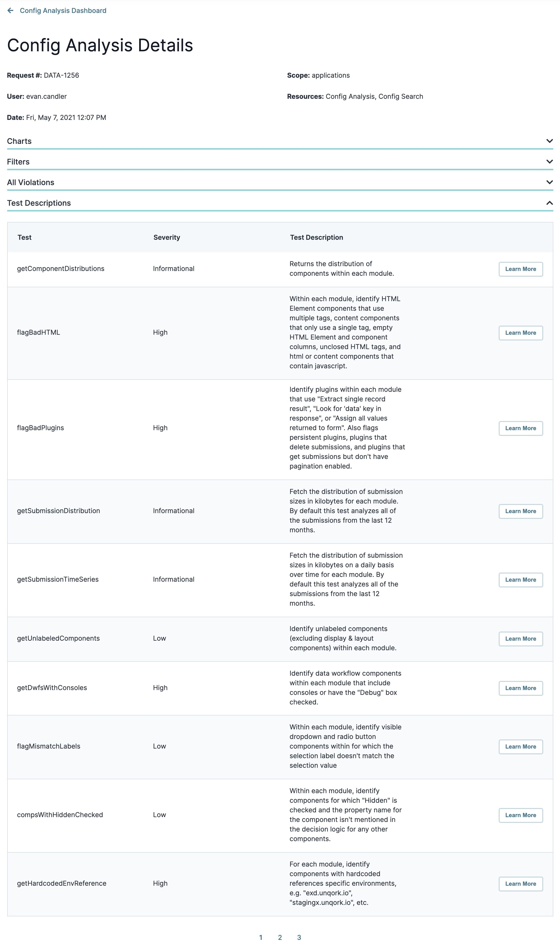
Task: Click Learn More for flagBadPlugins
Action: tap(520, 429)
